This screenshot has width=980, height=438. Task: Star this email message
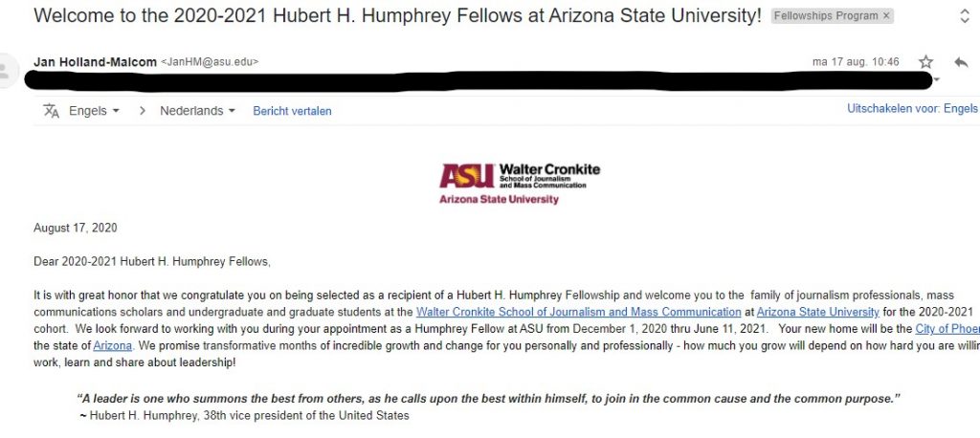(x=925, y=62)
